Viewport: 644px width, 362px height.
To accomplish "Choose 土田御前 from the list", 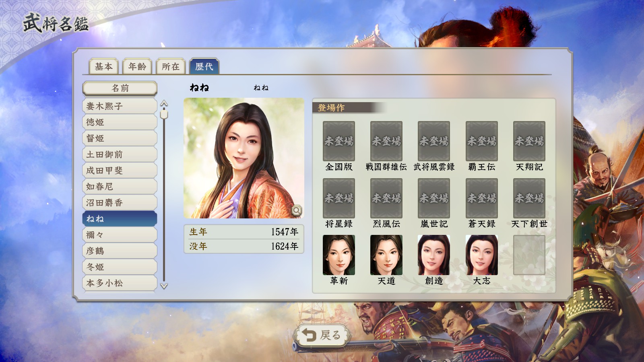I will [x=120, y=154].
